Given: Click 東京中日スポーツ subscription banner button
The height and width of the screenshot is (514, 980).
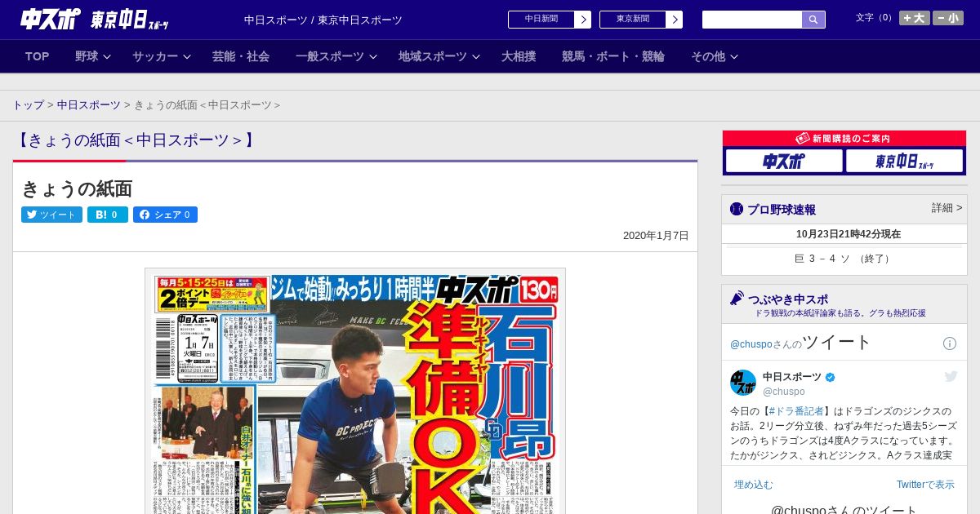Looking at the screenshot, I should [x=905, y=161].
